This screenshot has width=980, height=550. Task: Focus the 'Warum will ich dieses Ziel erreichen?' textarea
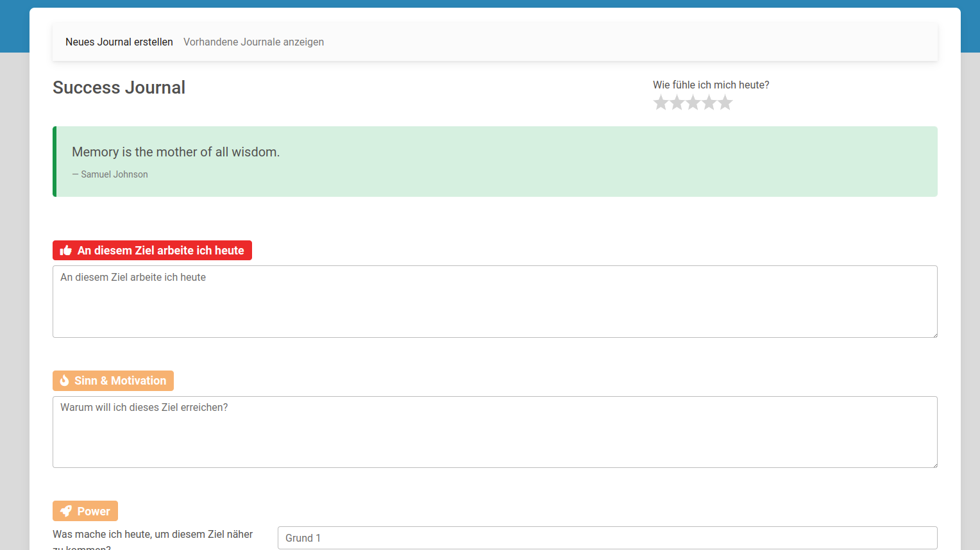(x=495, y=432)
